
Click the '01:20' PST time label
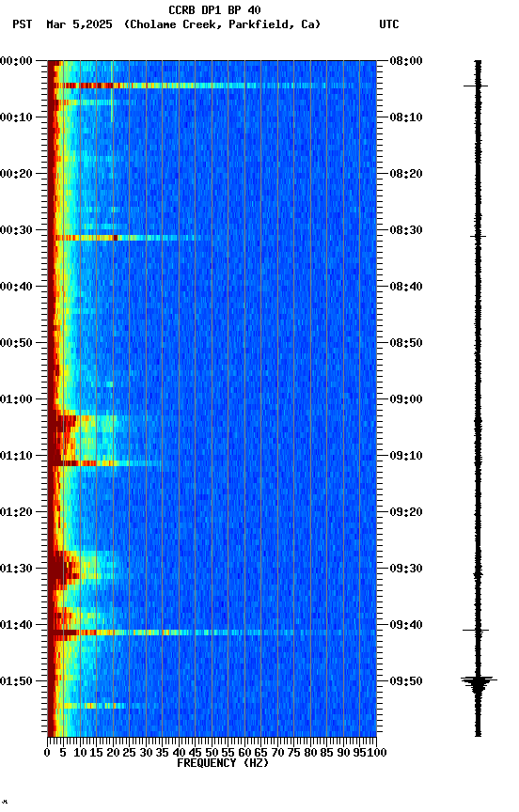coord(16,513)
